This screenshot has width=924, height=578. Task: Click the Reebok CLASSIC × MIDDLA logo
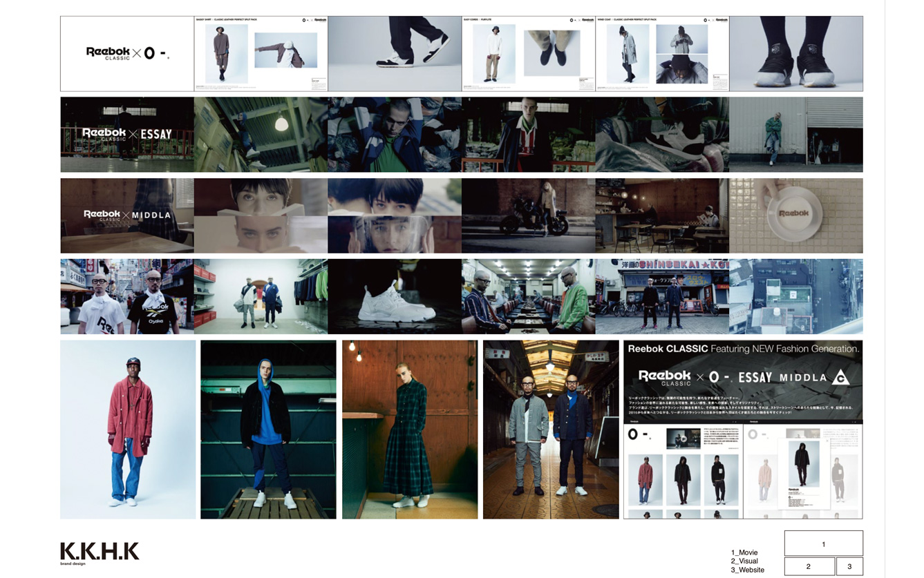tap(126, 215)
